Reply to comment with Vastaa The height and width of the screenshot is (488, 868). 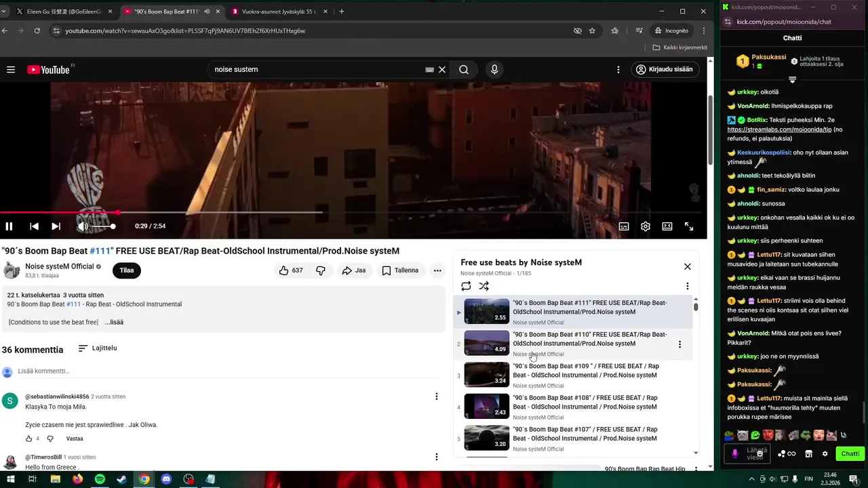coord(75,439)
